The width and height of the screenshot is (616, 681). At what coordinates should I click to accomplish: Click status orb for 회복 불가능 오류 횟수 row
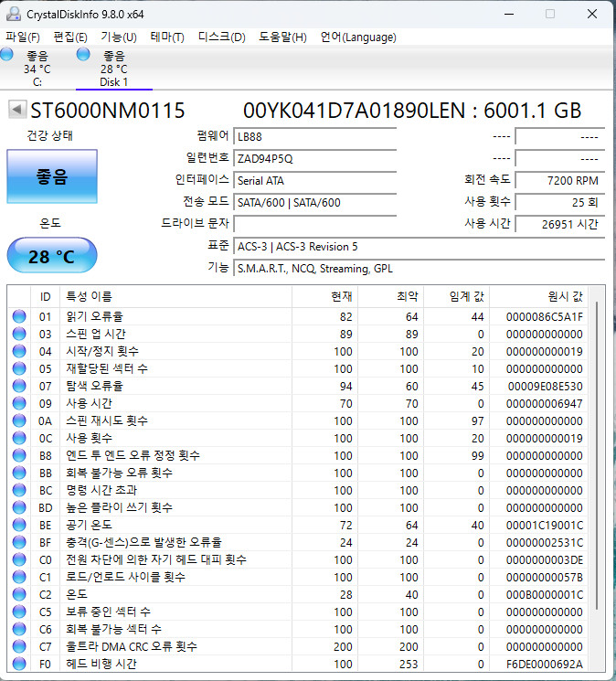click(19, 473)
